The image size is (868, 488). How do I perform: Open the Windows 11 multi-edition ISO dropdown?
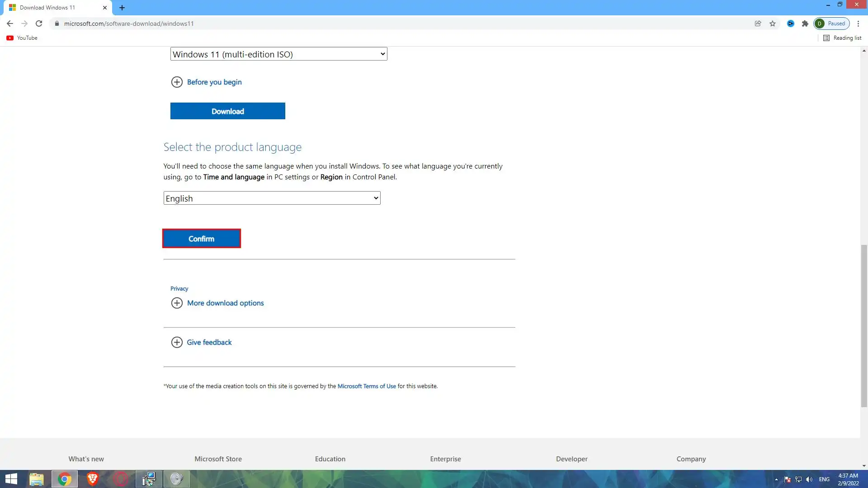tap(278, 54)
